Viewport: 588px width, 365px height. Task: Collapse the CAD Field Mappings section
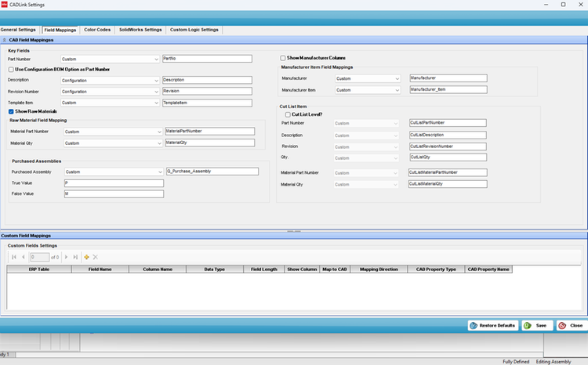(x=4, y=40)
